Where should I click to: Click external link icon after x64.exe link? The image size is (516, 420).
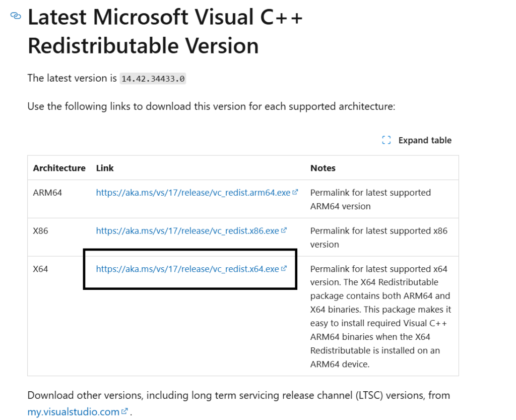(284, 268)
